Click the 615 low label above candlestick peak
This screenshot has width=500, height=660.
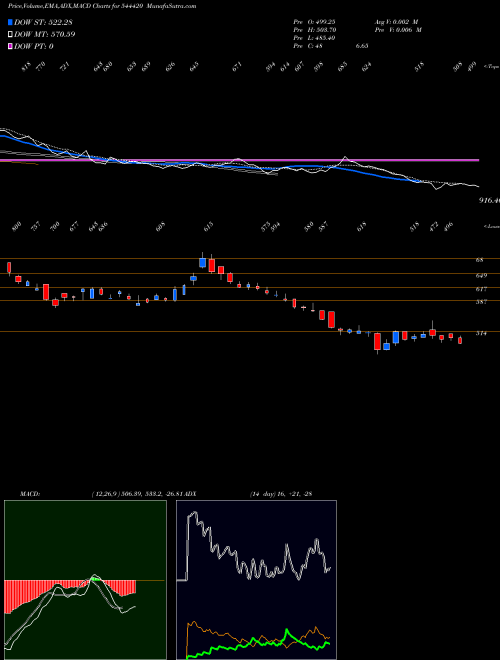click(x=209, y=226)
